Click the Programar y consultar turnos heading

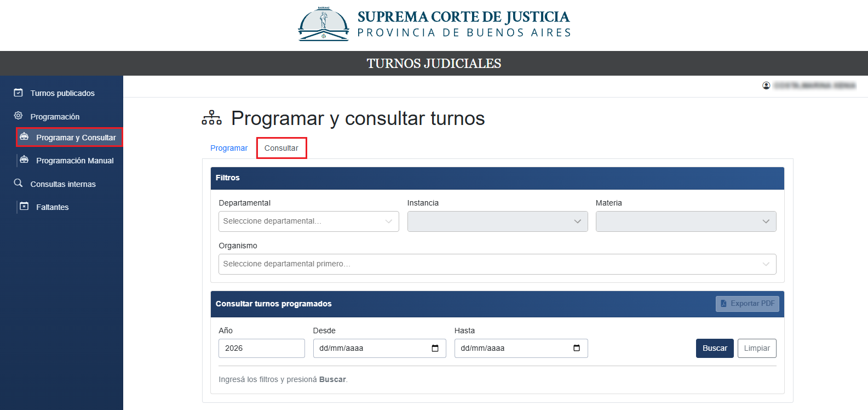pos(358,118)
